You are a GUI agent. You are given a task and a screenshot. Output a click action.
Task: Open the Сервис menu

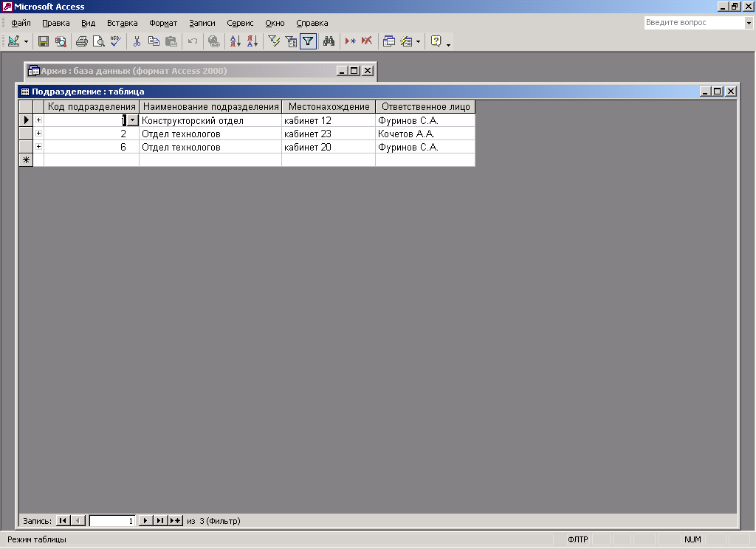point(240,23)
